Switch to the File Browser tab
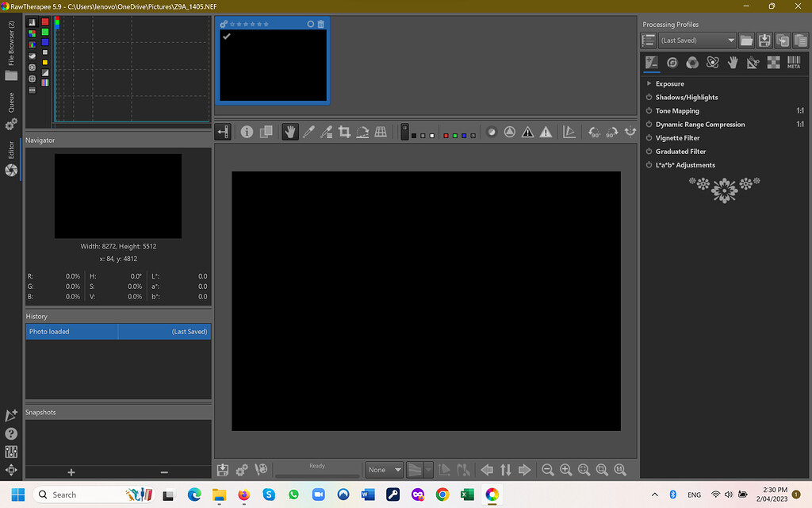 (x=11, y=44)
